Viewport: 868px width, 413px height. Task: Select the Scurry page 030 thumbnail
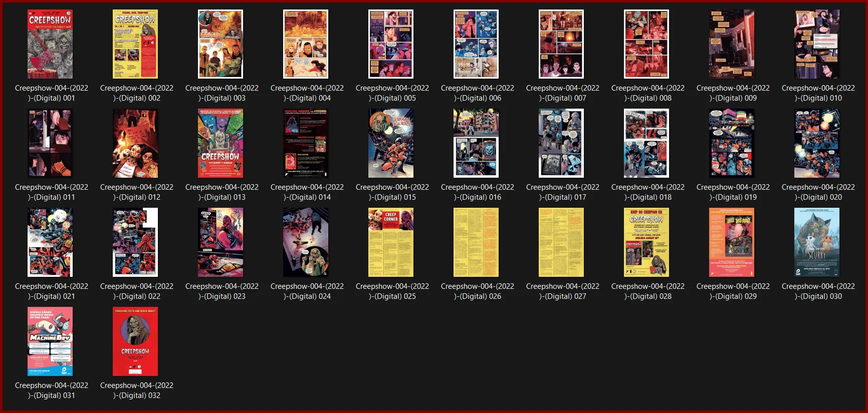817,242
